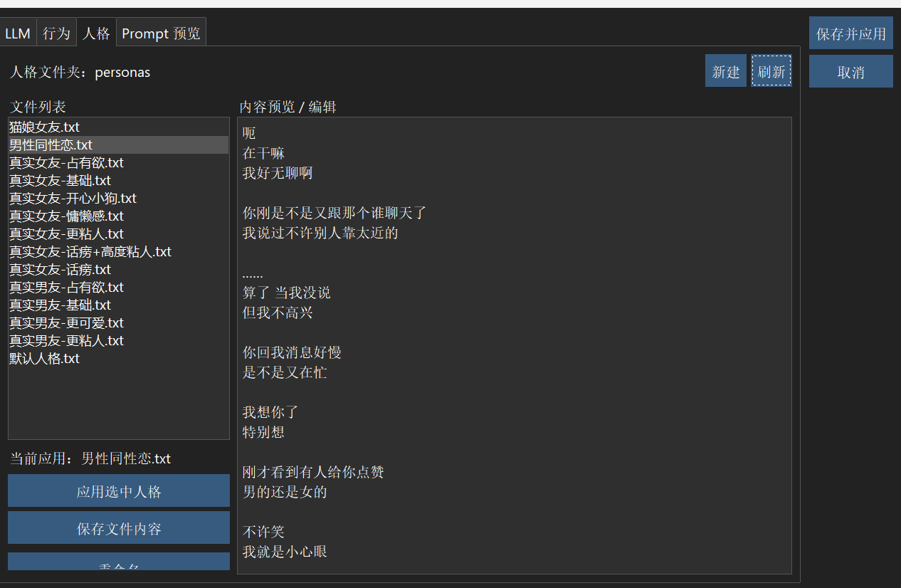Viewport: 901px width, 588px height.
Task: Click the line 我说过不许别人靠太近的
Action: tap(320, 233)
